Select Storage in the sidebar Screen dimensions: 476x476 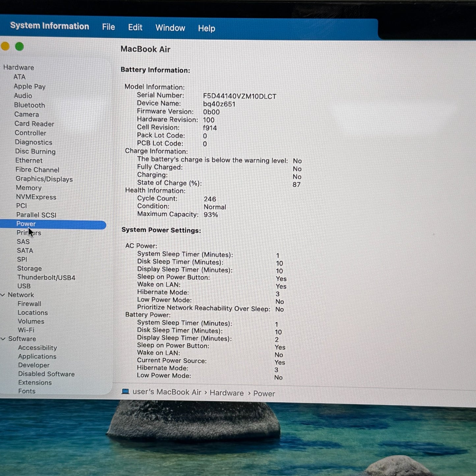29,268
